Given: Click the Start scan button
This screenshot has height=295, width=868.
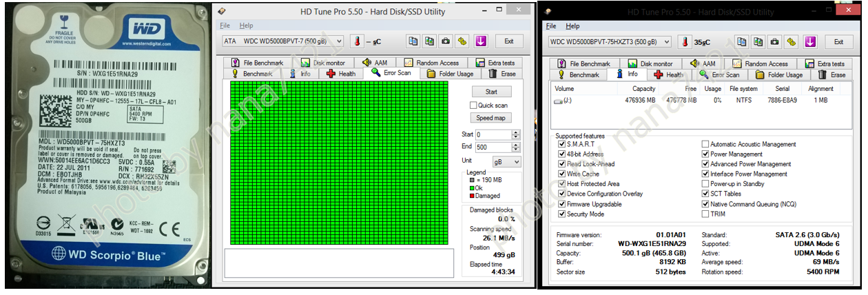Looking at the screenshot, I should [492, 91].
